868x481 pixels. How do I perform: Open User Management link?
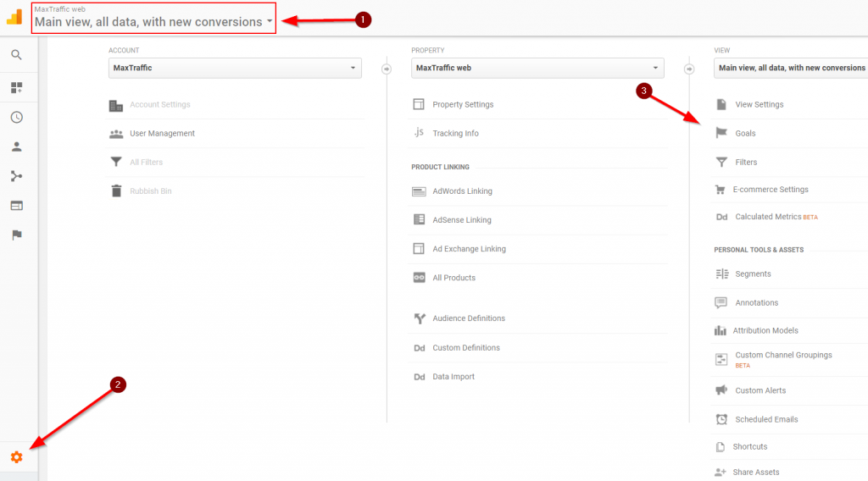click(x=162, y=133)
